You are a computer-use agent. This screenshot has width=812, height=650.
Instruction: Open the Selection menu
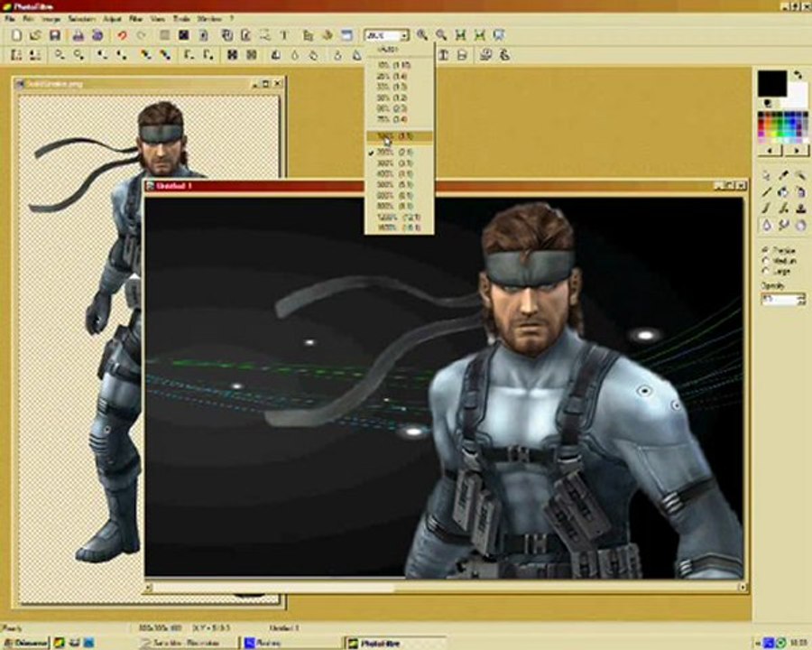pyautogui.click(x=82, y=19)
